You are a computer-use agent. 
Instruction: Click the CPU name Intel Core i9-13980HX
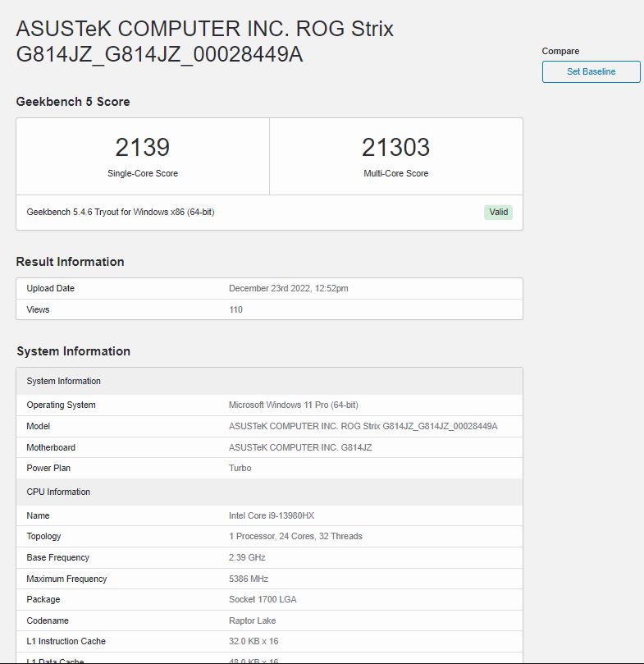(272, 515)
